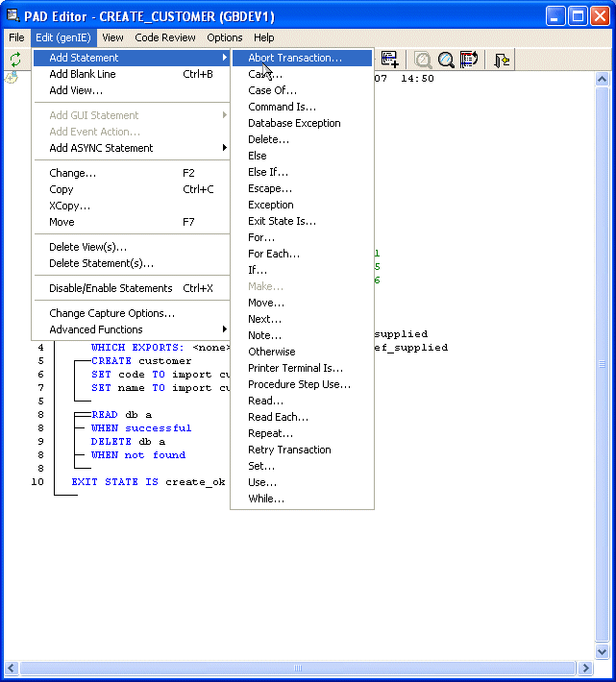Click the PAD Editor title bar icon
The image size is (616, 682).
pos(13,15)
